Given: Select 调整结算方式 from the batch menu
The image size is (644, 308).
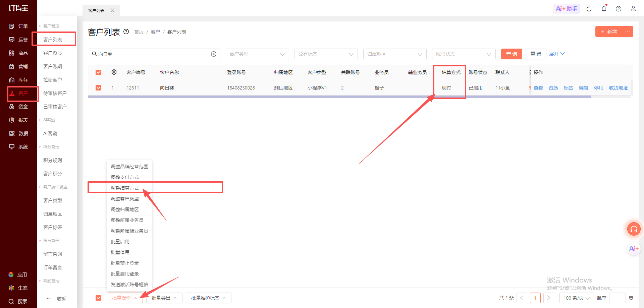Looking at the screenshot, I should point(125,188).
